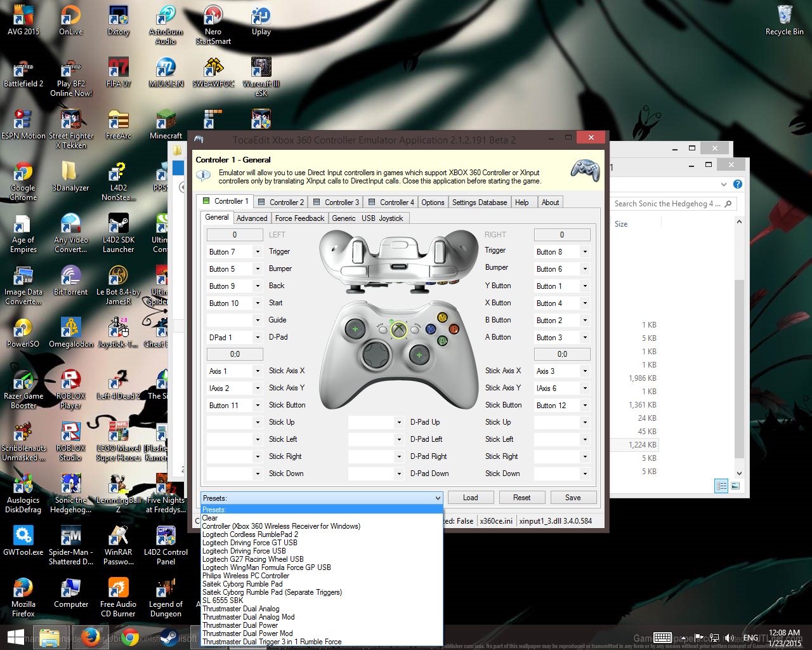Open the right Stick Axis X dropdown showing Axis 3
Image resolution: width=812 pixels, height=650 pixels.
pyautogui.click(x=562, y=371)
